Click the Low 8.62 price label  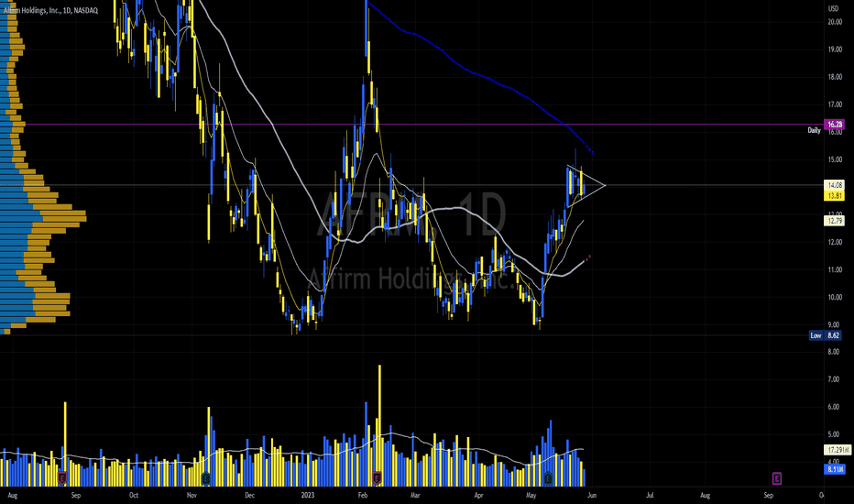825,335
